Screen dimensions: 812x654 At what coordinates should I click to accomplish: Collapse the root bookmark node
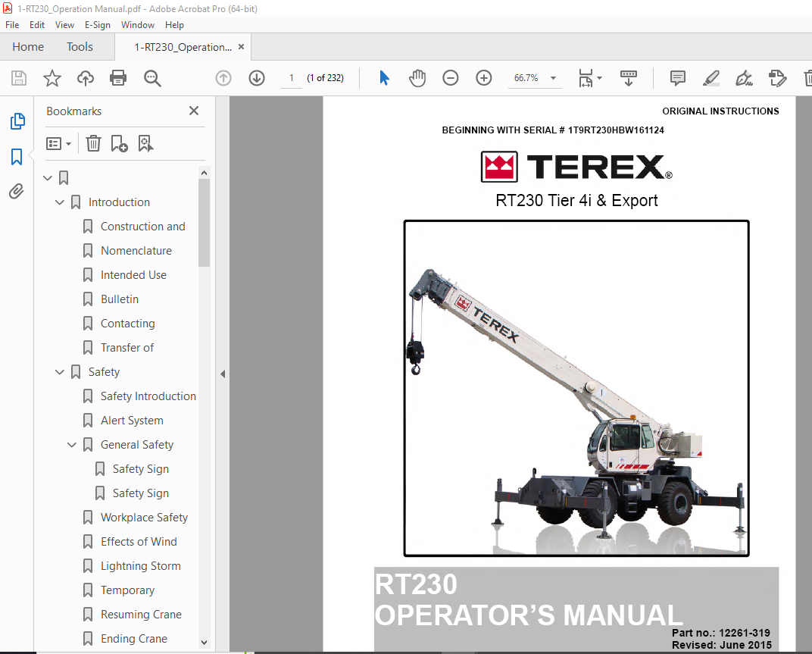(x=48, y=178)
